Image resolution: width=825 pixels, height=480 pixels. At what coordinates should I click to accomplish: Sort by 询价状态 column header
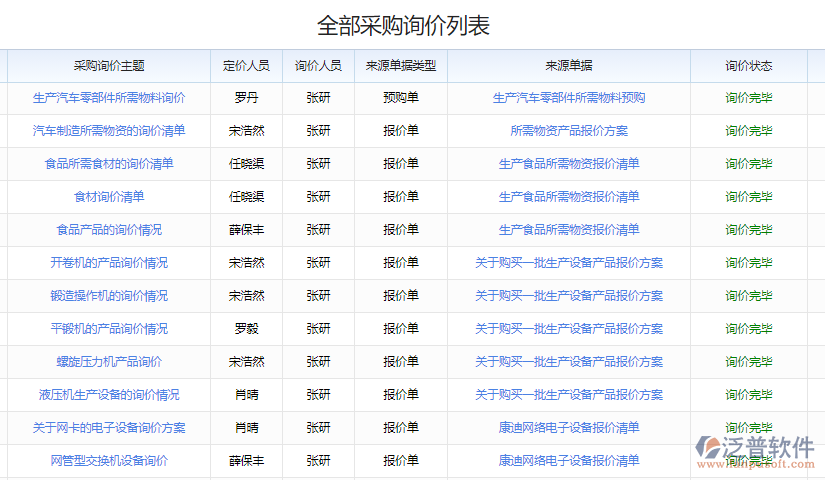pyautogui.click(x=749, y=66)
